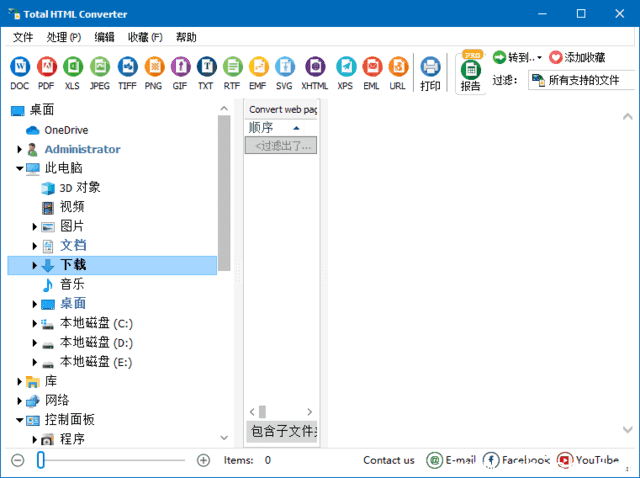Choose EMF conversion format

[x=258, y=73]
